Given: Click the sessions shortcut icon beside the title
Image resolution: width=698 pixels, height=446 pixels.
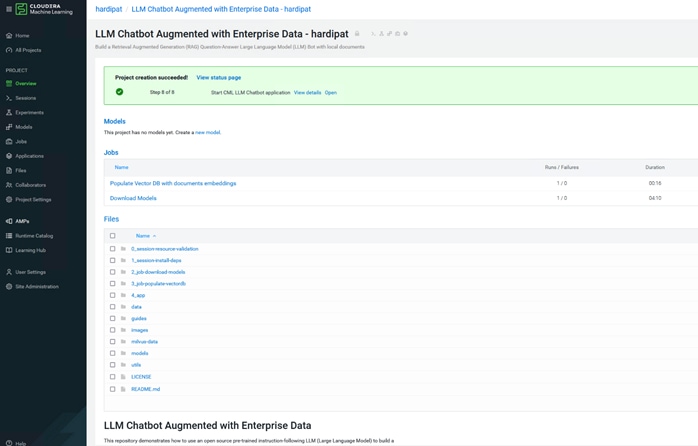Looking at the screenshot, I should (373, 34).
